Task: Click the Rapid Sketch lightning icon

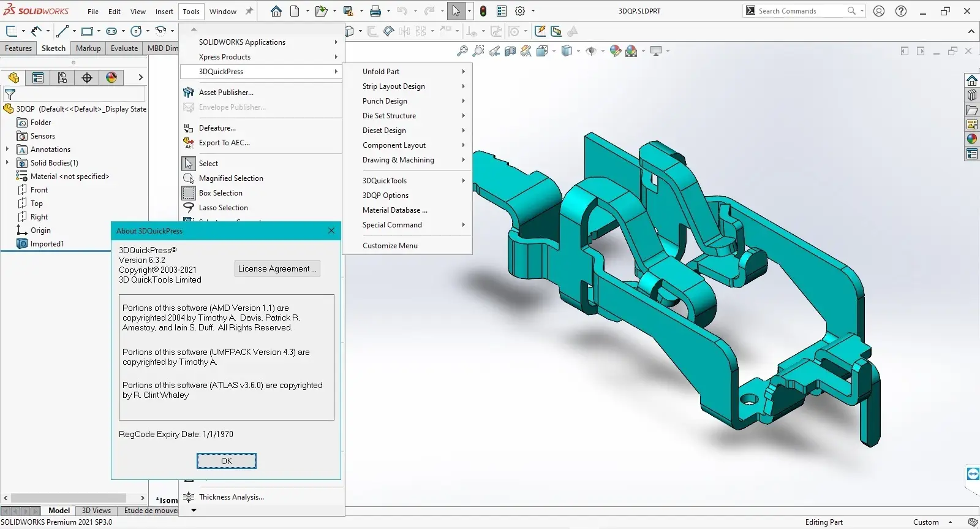Action: [x=540, y=31]
